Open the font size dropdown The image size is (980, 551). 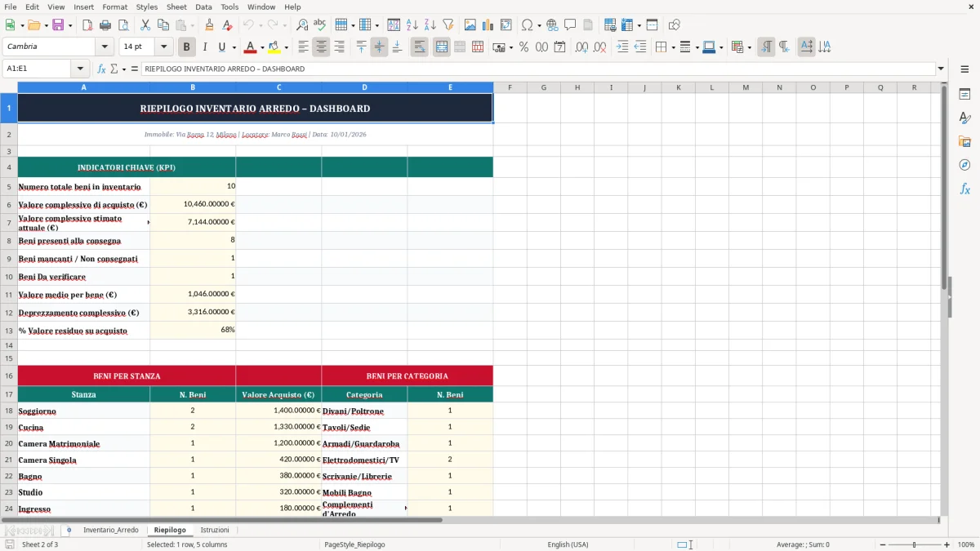(x=163, y=47)
